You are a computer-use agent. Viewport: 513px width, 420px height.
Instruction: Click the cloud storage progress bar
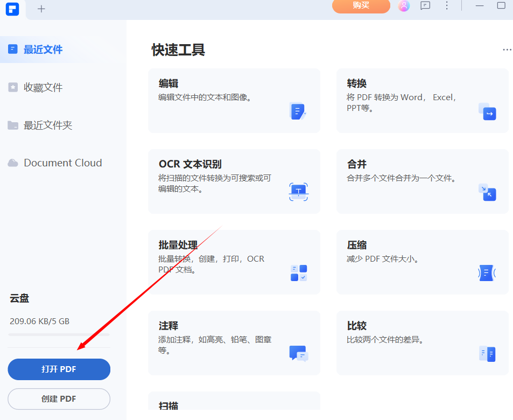pyautogui.click(x=59, y=334)
